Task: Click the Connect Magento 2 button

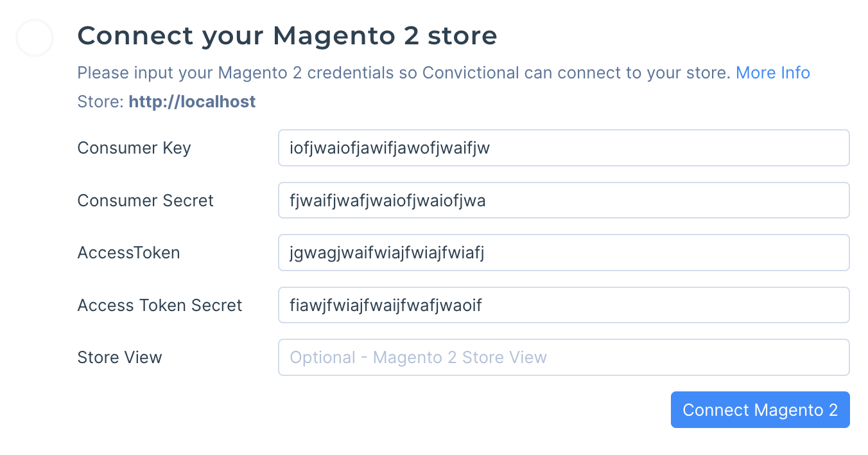Action: 759,410
